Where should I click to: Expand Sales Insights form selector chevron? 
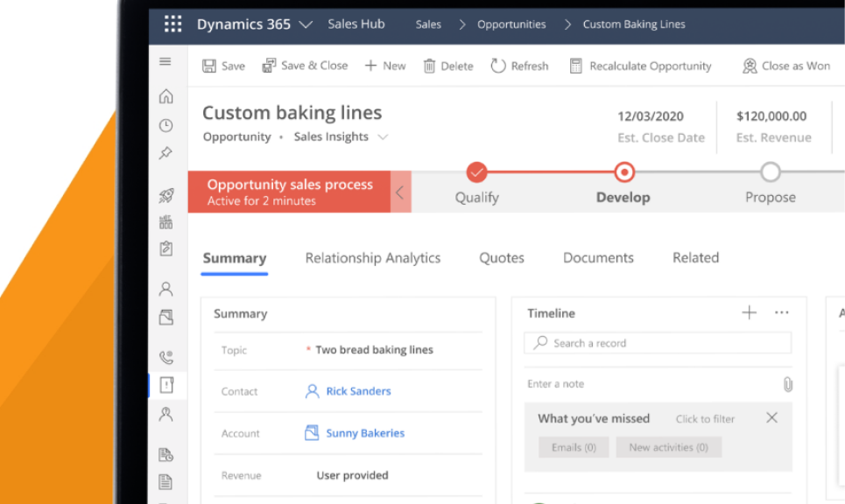pos(383,136)
